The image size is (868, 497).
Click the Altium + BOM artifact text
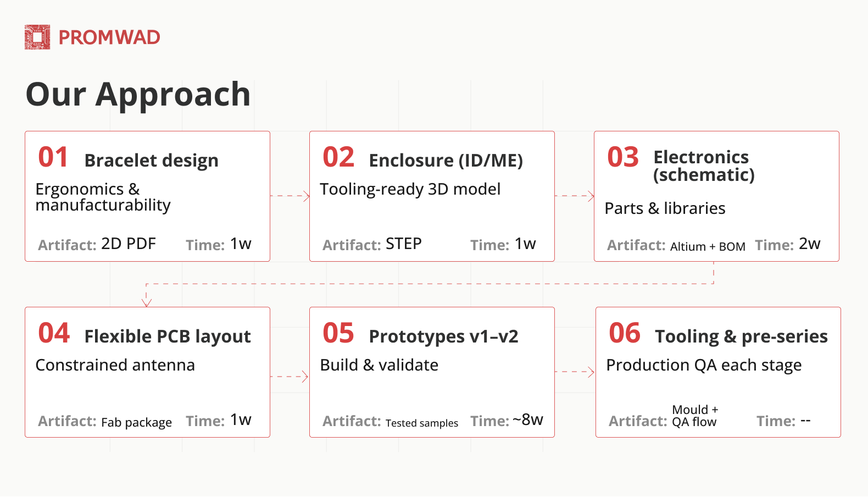[x=708, y=246]
